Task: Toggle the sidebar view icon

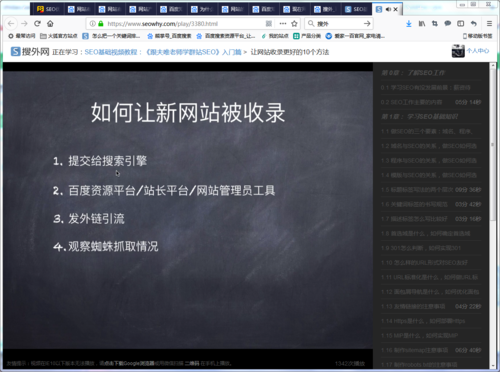Action: point(461,24)
